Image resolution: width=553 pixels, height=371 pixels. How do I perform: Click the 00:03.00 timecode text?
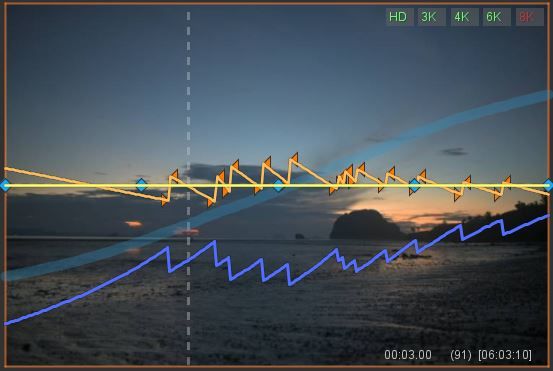(408, 354)
